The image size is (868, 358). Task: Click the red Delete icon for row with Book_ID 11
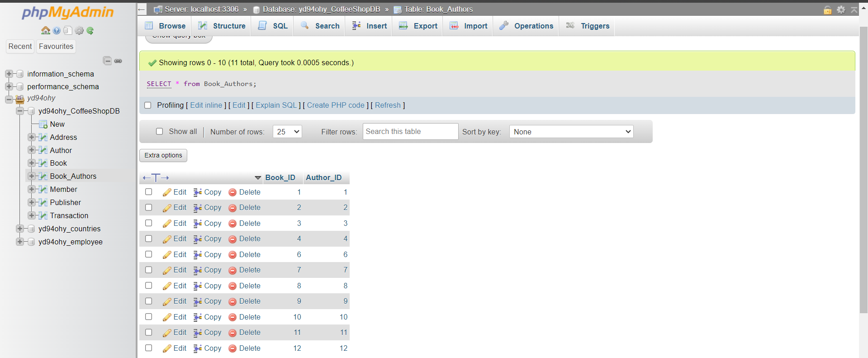point(232,333)
